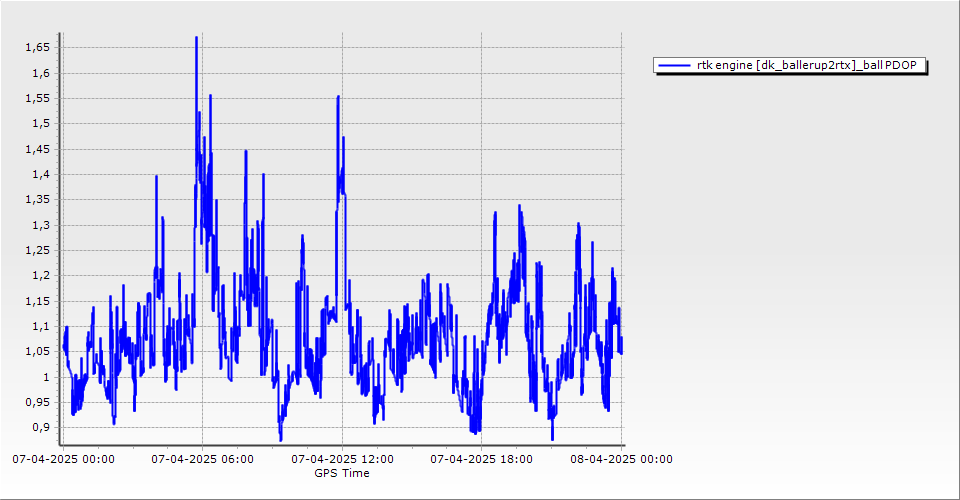Click the y-axis value '1,05'

37,351
